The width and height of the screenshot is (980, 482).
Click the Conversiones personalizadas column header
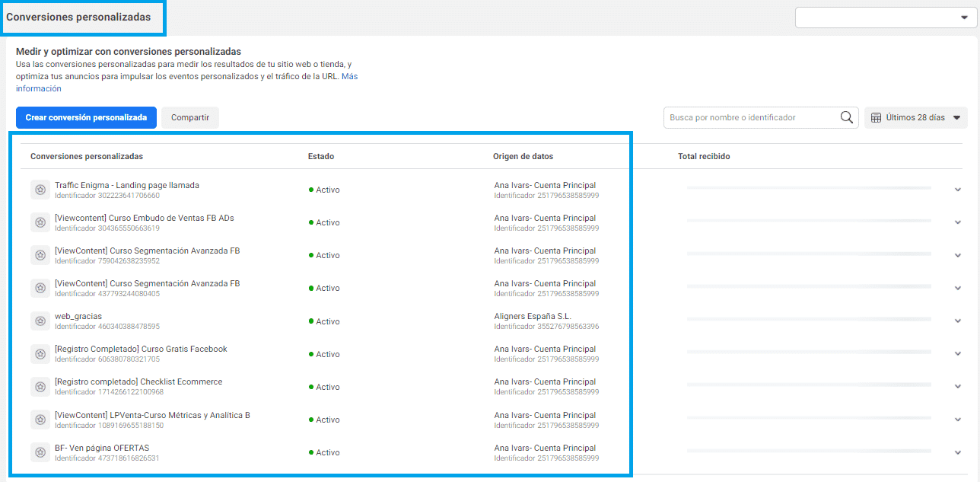(87, 156)
